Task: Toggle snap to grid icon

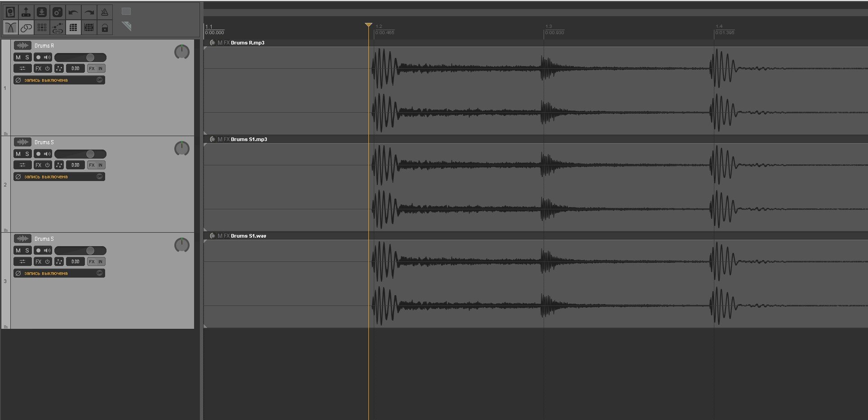Action: pyautogui.click(x=89, y=27)
